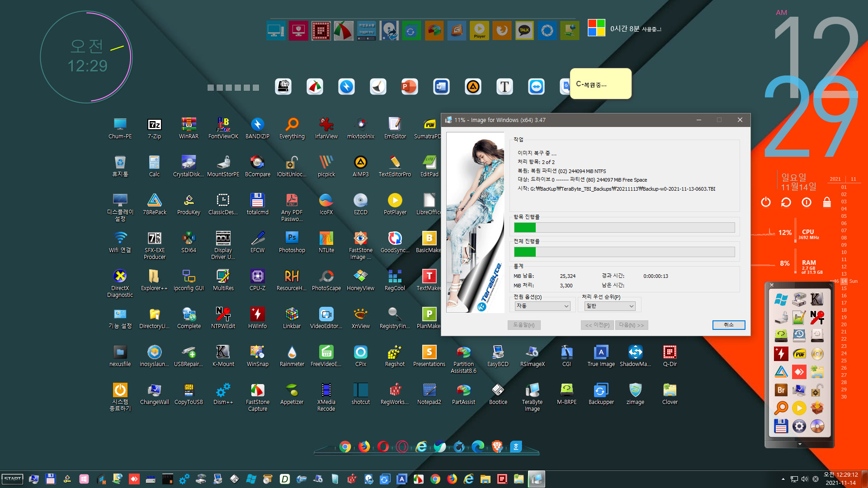Click Firefox icon in browser dock

coord(364,447)
